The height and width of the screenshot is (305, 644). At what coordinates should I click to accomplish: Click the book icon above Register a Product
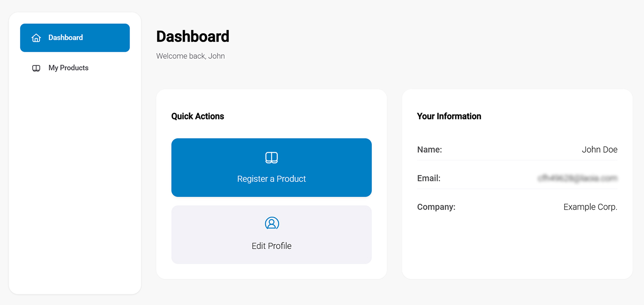[271, 157]
